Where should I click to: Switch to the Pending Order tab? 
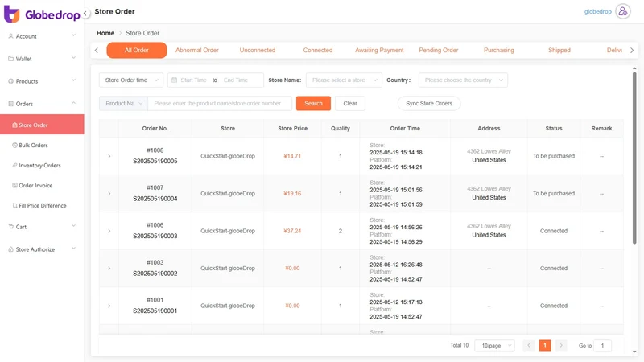coord(439,50)
